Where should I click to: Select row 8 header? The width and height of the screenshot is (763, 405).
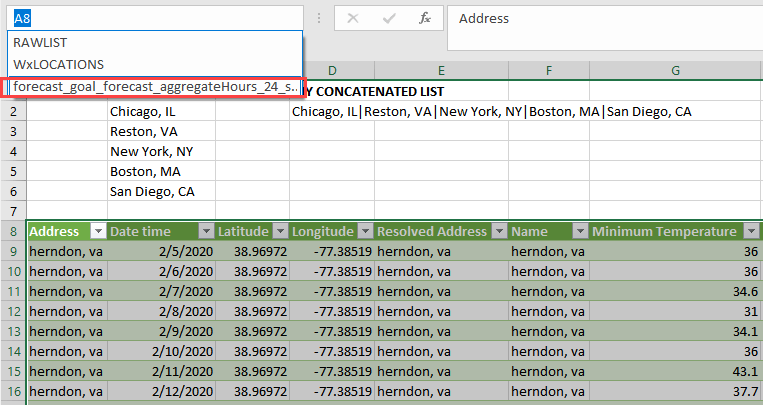click(14, 232)
